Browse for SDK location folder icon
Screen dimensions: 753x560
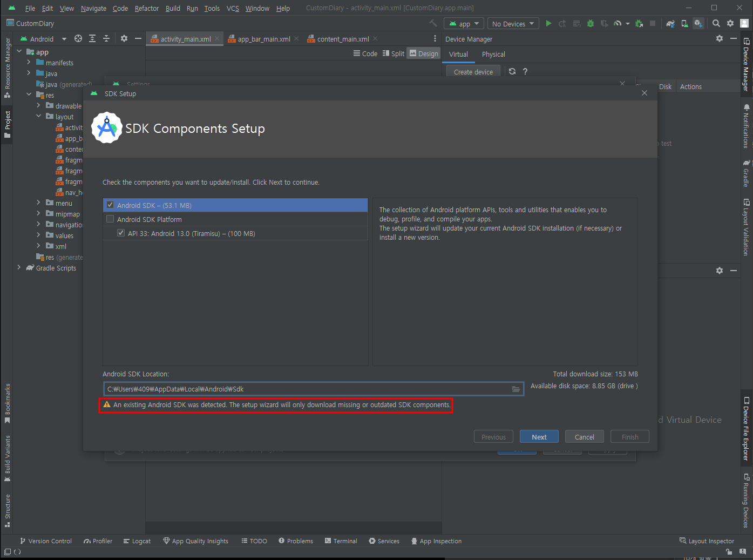(516, 389)
